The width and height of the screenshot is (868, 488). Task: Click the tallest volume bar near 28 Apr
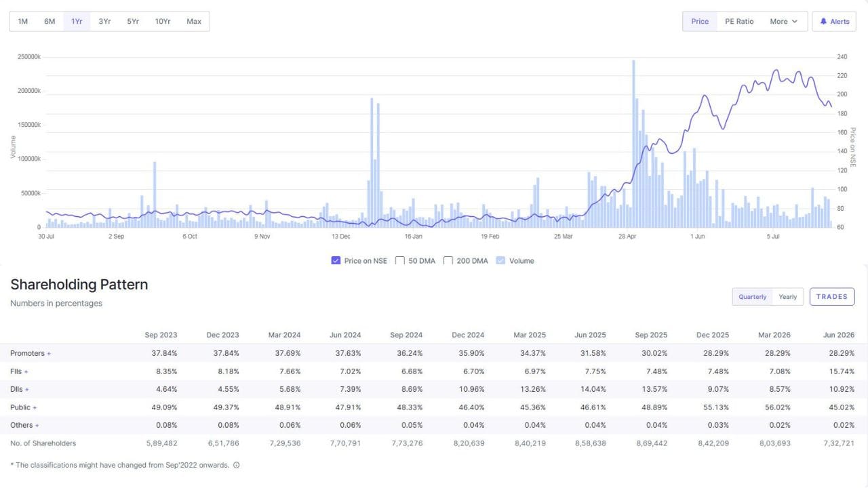tap(633, 144)
